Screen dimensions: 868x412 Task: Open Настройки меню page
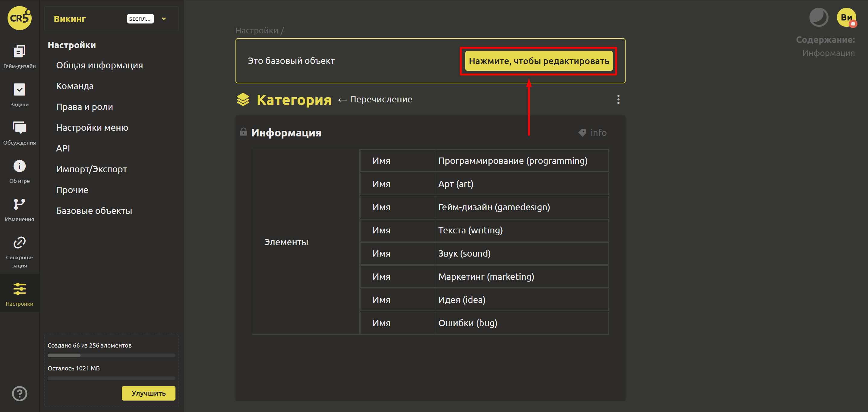coord(92,128)
